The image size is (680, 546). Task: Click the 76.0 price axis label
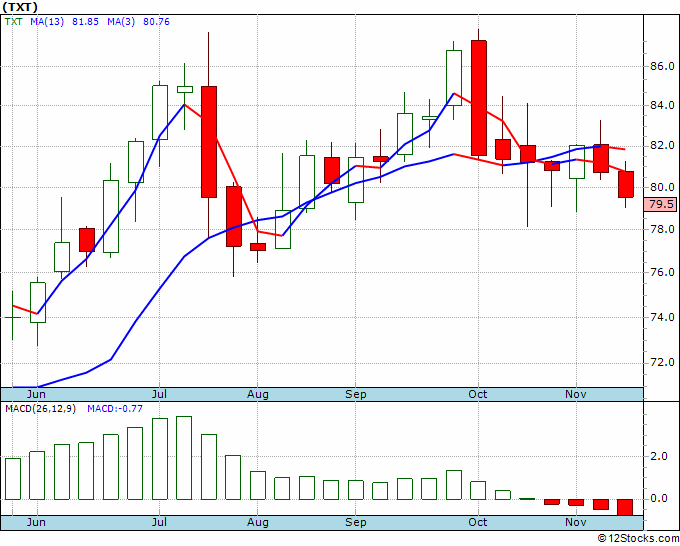point(662,272)
